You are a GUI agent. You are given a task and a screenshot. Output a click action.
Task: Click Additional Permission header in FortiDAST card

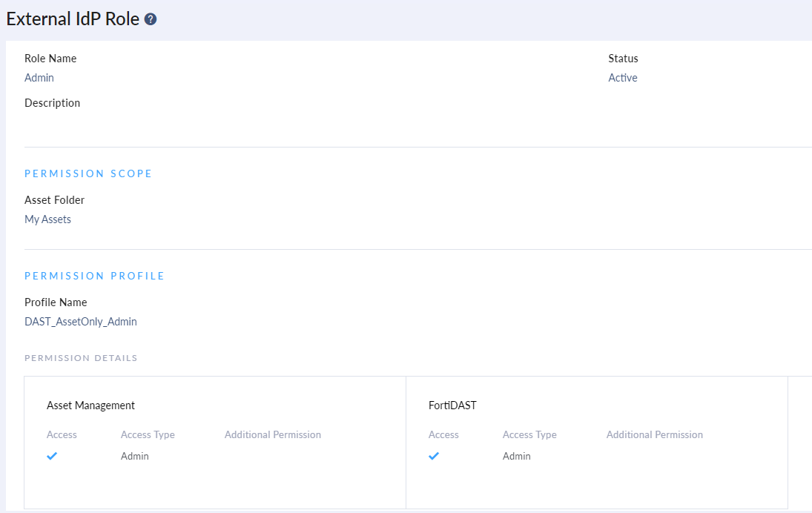655,435
